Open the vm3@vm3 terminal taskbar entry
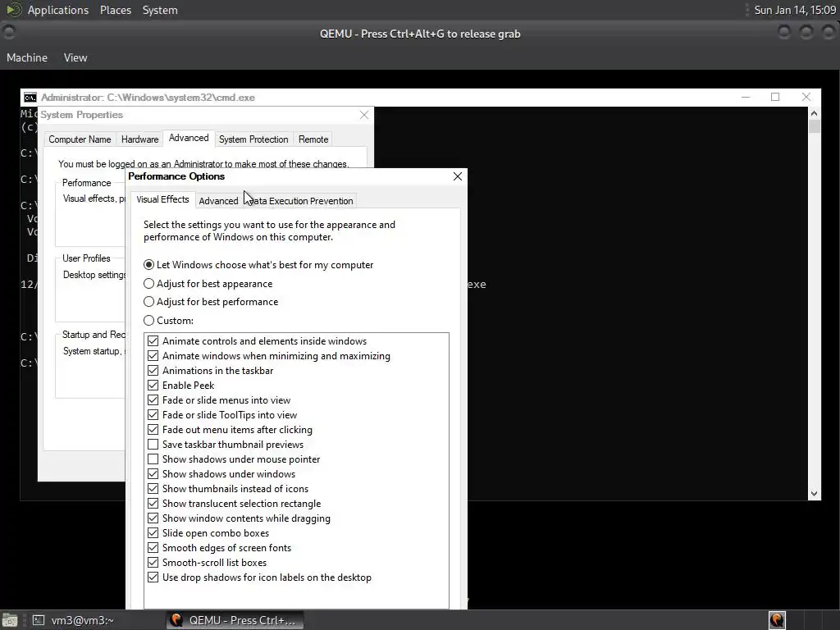Screen dimensions: 840x630 73,620
